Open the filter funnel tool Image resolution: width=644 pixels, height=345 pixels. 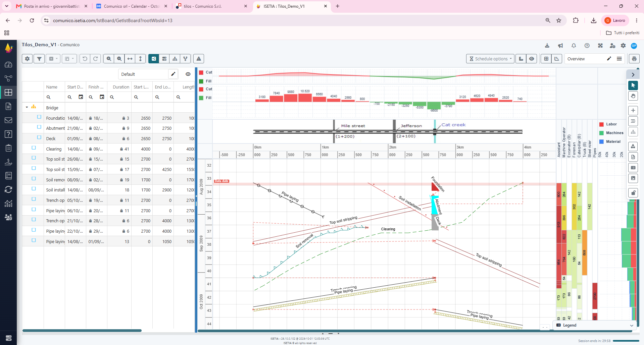click(39, 59)
